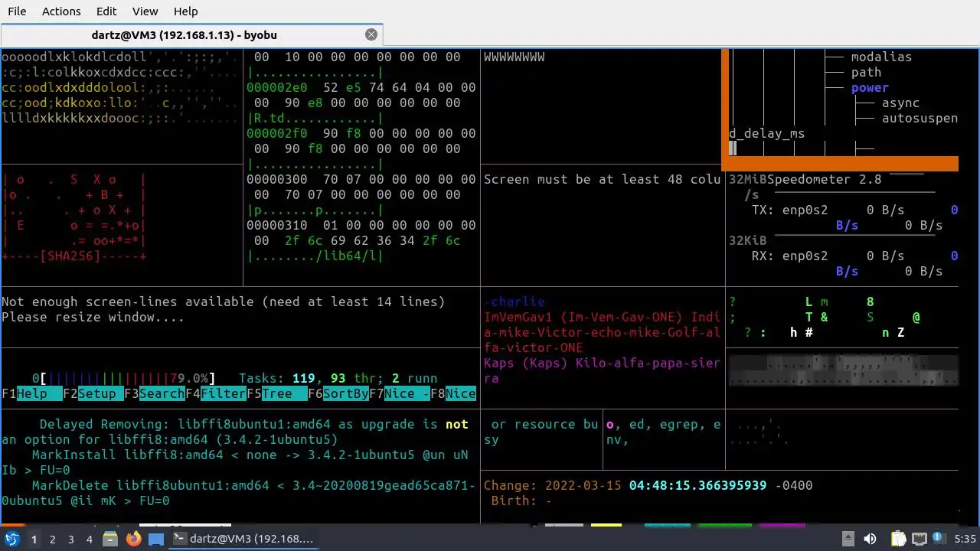The image size is (980, 551).
Task: Open the volume speaker tray icon
Action: 870,539
